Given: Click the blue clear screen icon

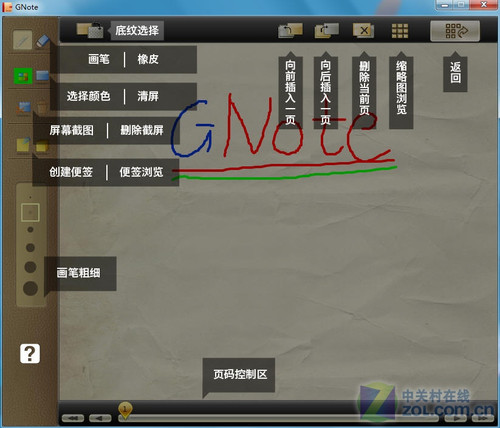Looking at the screenshot, I should point(42,75).
